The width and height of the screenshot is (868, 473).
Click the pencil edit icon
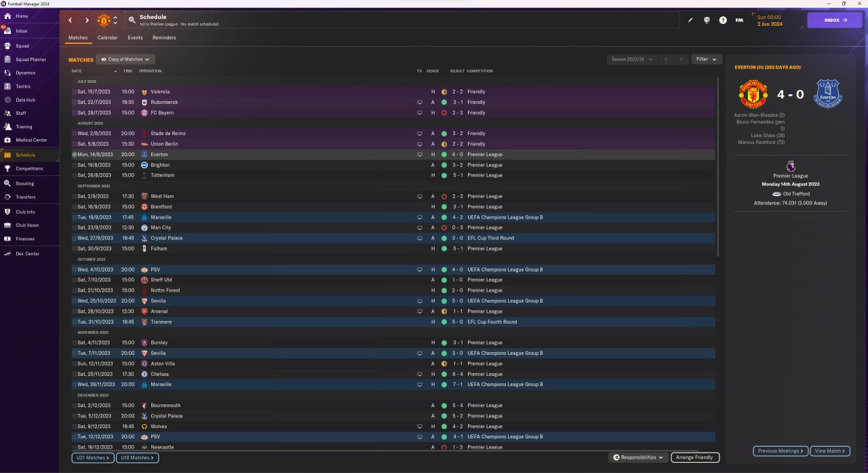click(690, 20)
